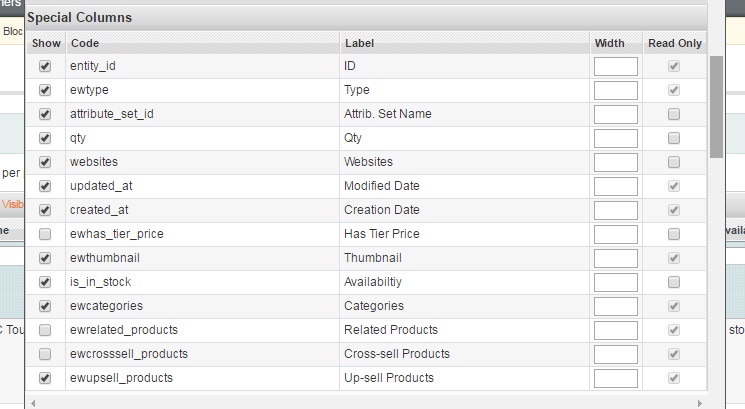745x409 pixels.
Task: Click the Label column header
Action: [359, 43]
